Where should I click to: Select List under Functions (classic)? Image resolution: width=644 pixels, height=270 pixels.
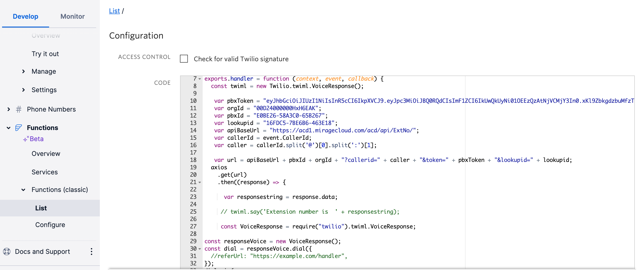(41, 208)
